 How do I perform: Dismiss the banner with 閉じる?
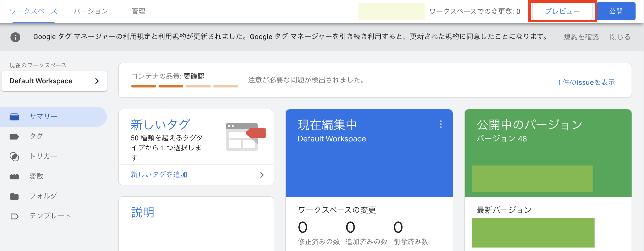[620, 37]
